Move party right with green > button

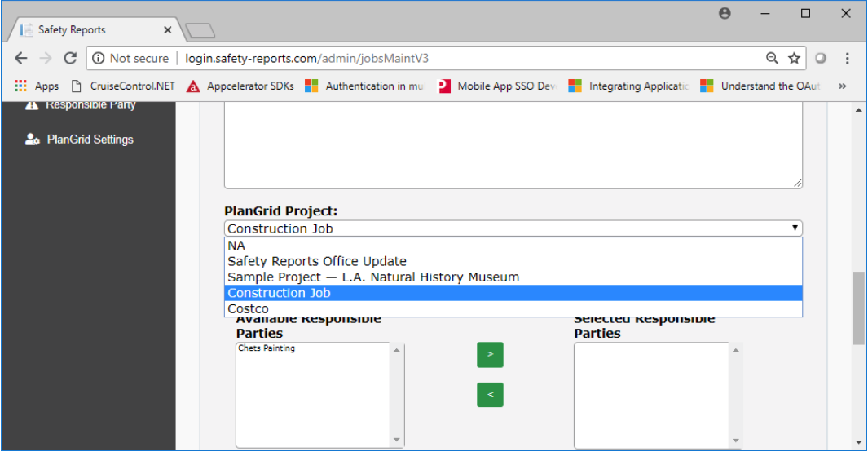click(490, 355)
